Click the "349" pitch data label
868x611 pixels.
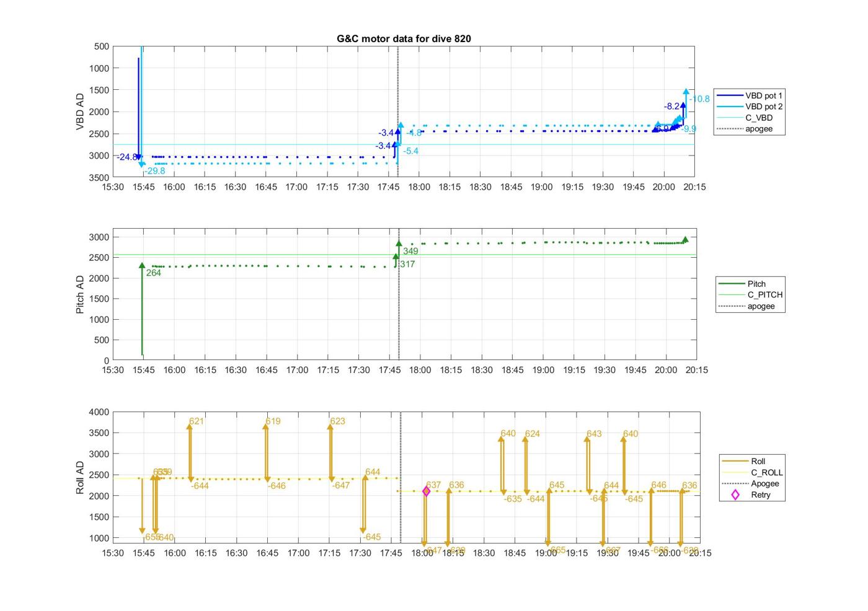(410, 252)
